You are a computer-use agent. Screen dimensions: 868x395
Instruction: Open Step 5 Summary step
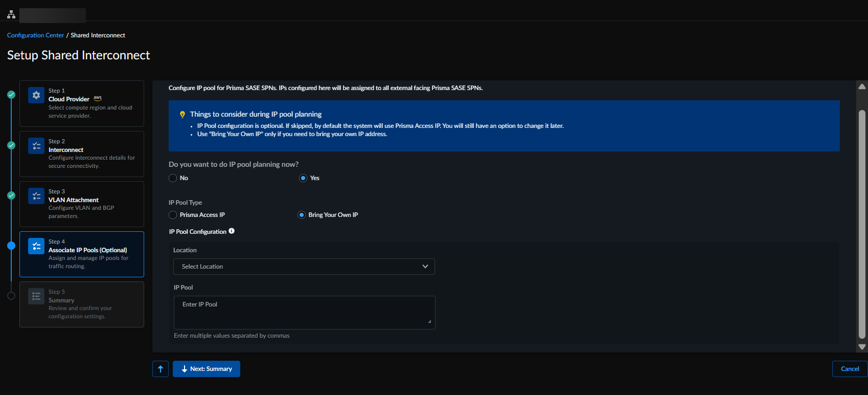[x=82, y=304]
